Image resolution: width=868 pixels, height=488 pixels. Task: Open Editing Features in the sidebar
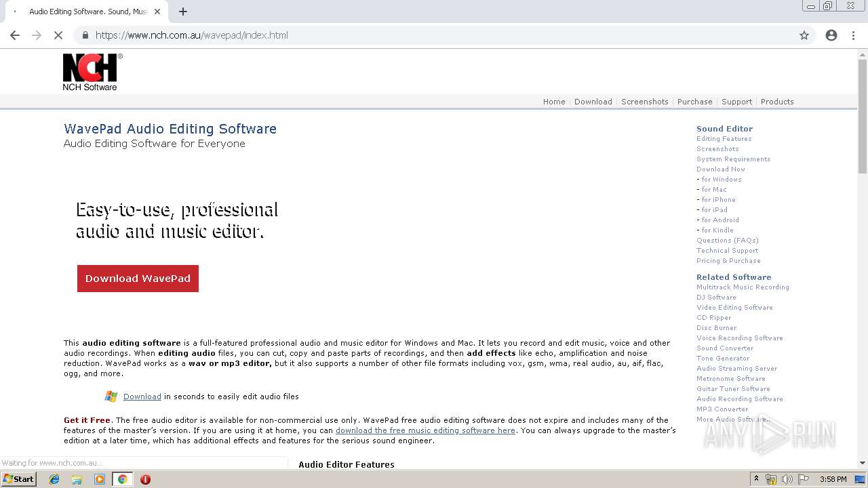coord(724,139)
